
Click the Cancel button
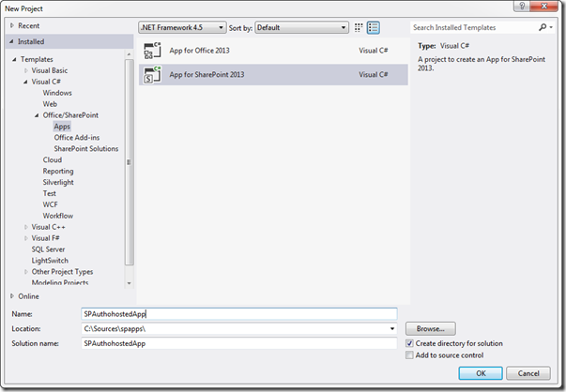pyautogui.click(x=528, y=373)
